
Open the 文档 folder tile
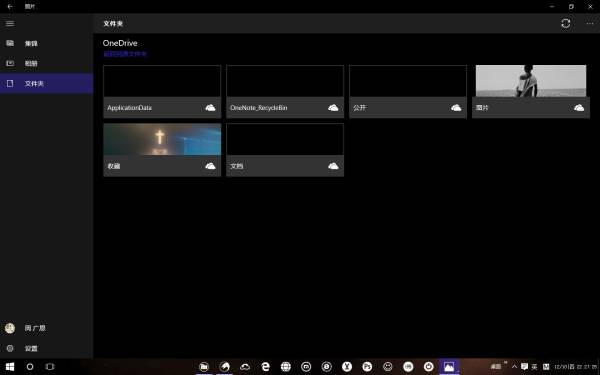[x=285, y=150]
